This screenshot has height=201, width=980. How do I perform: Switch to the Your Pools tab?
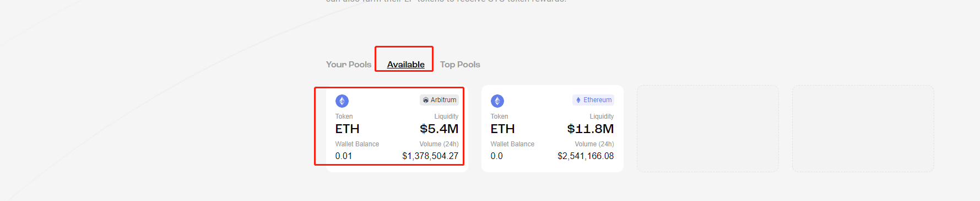tap(349, 65)
